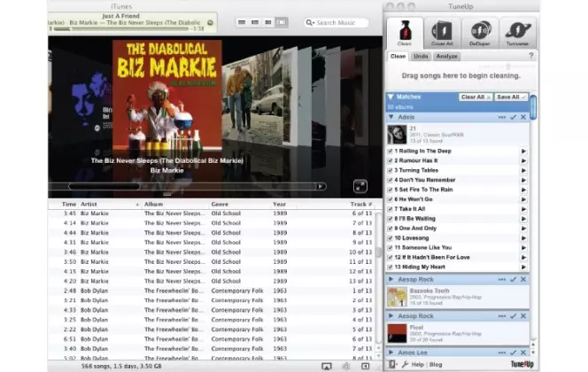This screenshot has width=588, height=372.
Task: Save the Float album match
Action: (513, 316)
